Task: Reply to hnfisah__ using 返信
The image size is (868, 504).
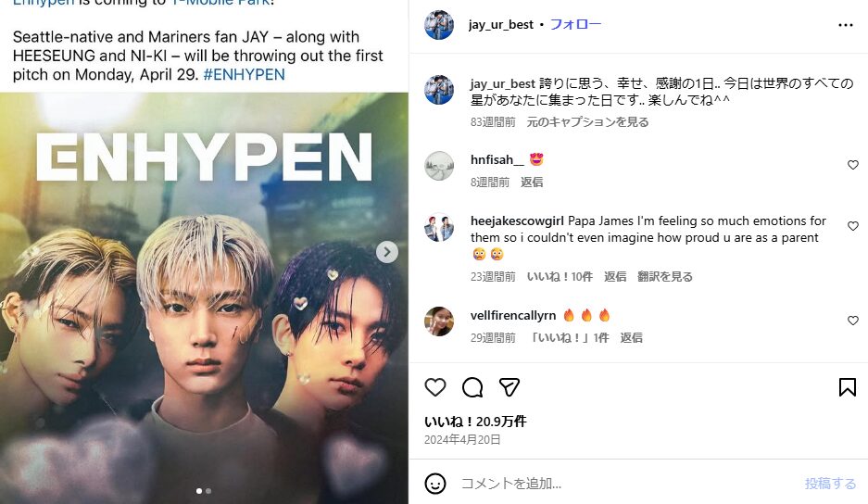Action: (x=532, y=183)
